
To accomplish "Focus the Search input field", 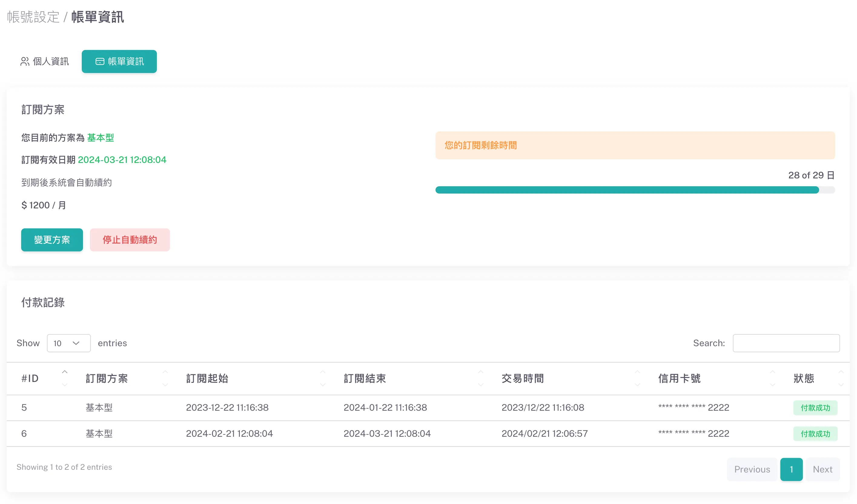I will [786, 343].
